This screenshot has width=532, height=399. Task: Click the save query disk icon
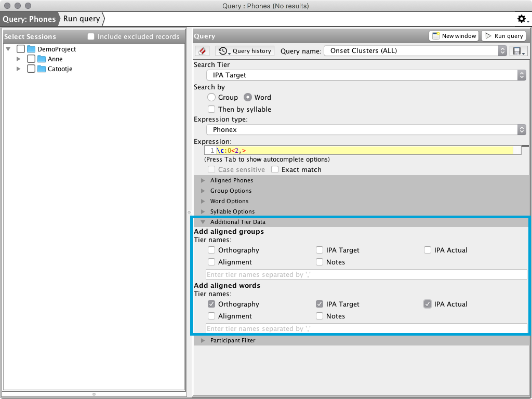tap(518, 51)
